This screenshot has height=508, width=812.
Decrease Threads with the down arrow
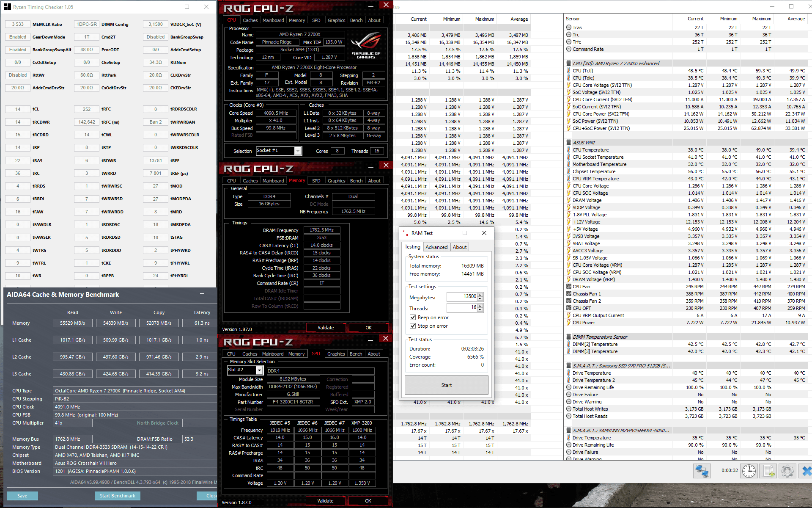click(480, 310)
